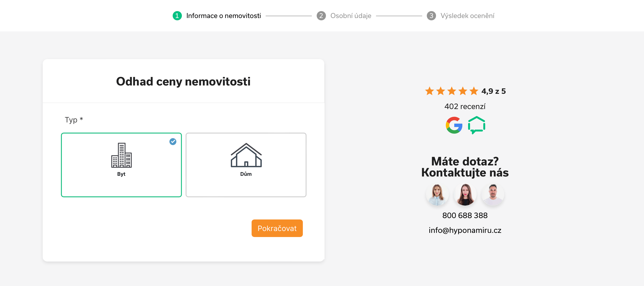This screenshot has height=286, width=644.
Task: Toggle the blue checkmark on Byt card
Action: [173, 142]
